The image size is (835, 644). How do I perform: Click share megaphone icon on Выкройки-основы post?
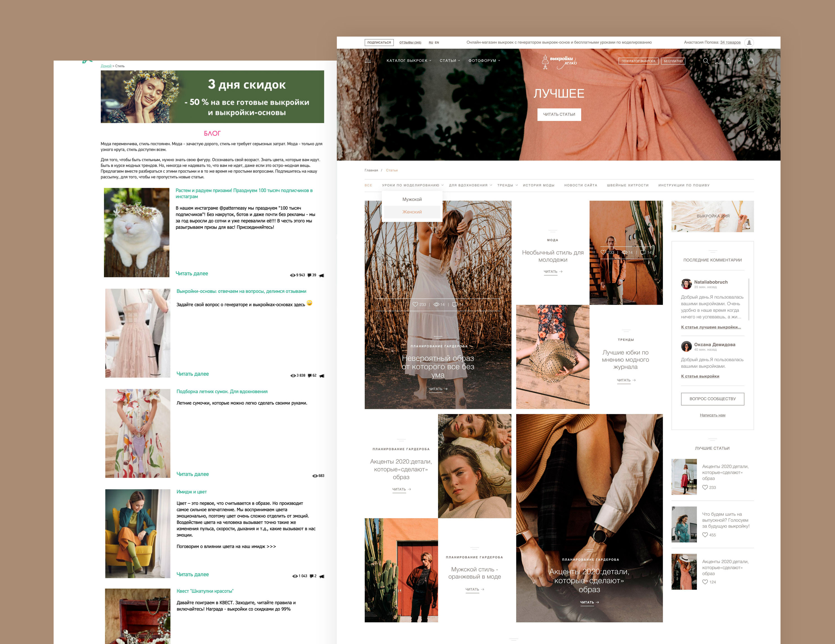(321, 376)
